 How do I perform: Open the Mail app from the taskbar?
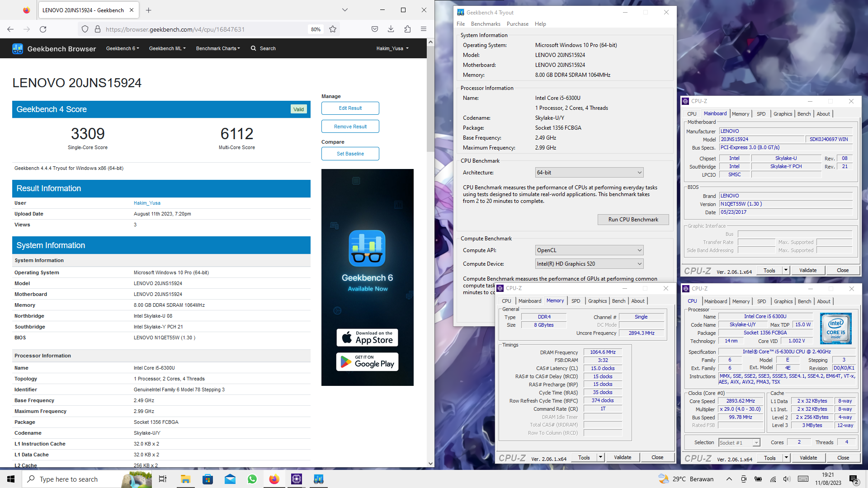(230, 479)
